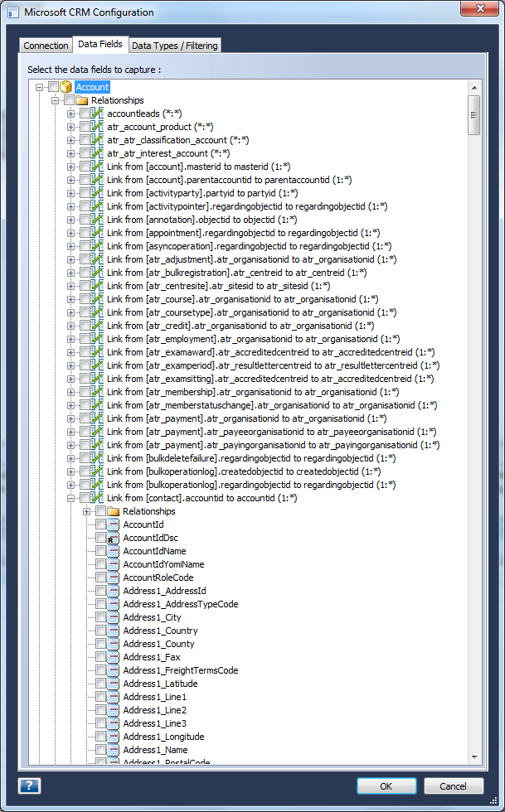The image size is (505, 812).
Task: Click the tree scrollbar down arrow
Action: click(473, 757)
